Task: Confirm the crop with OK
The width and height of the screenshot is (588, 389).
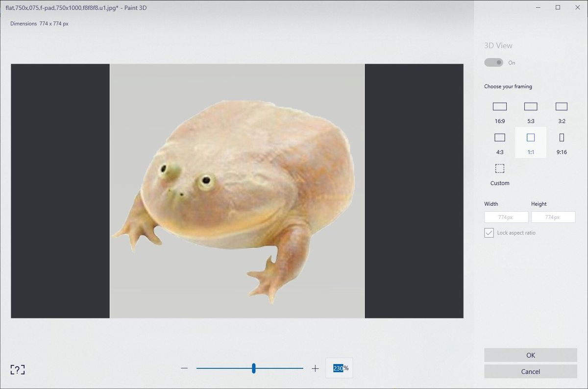Action: point(530,355)
